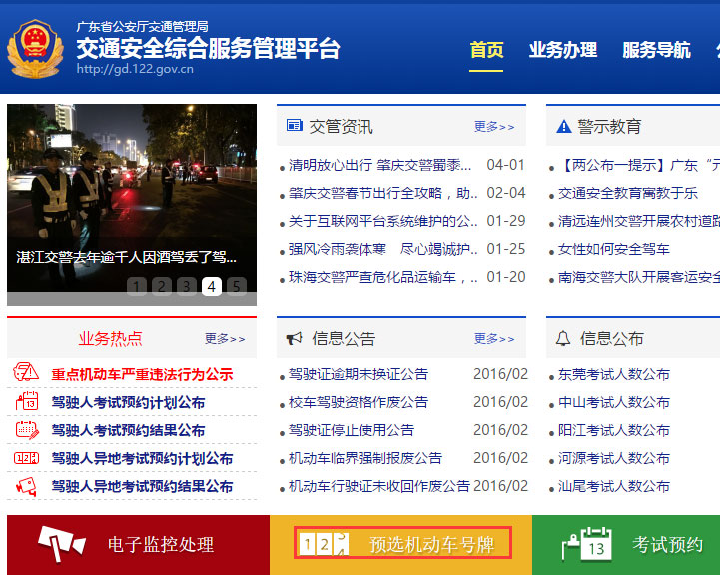Open the 清明放心出行 news item
The image size is (720, 588).
click(379, 165)
